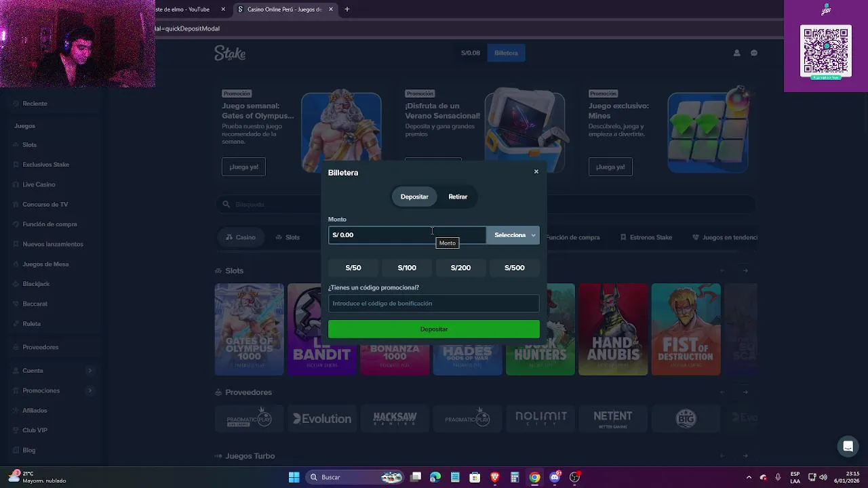868x488 pixels.
Task: Open Google Chrome from the taskbar
Action: coord(535,477)
